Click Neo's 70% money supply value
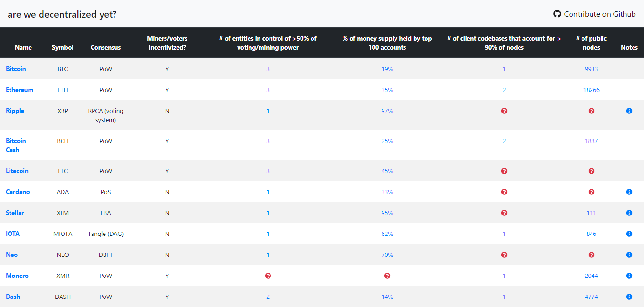 pos(387,255)
